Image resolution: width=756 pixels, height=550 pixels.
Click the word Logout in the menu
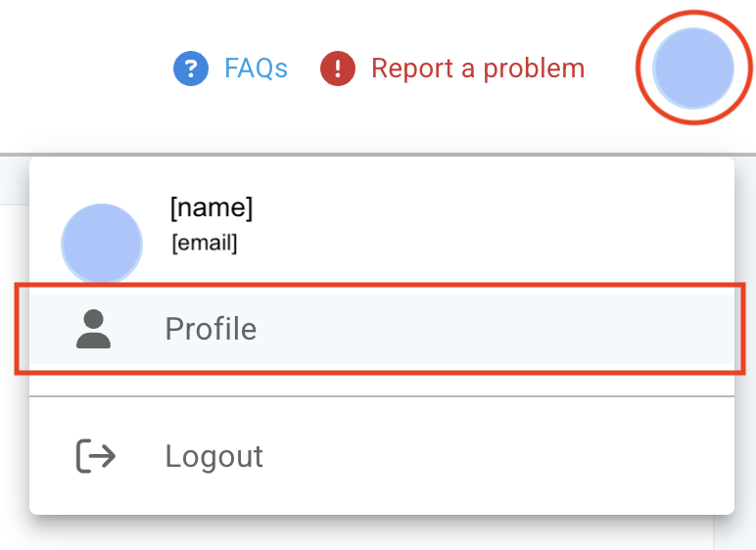pyautogui.click(x=213, y=456)
